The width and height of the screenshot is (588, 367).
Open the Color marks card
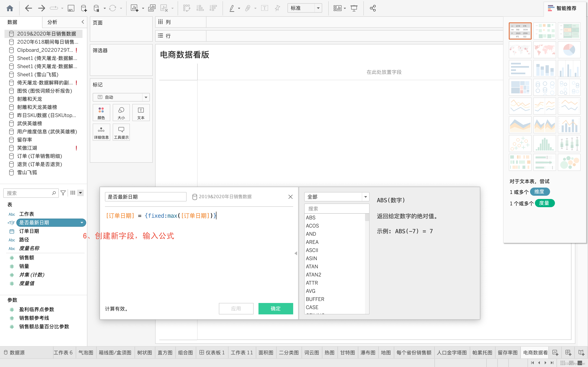[x=101, y=113]
